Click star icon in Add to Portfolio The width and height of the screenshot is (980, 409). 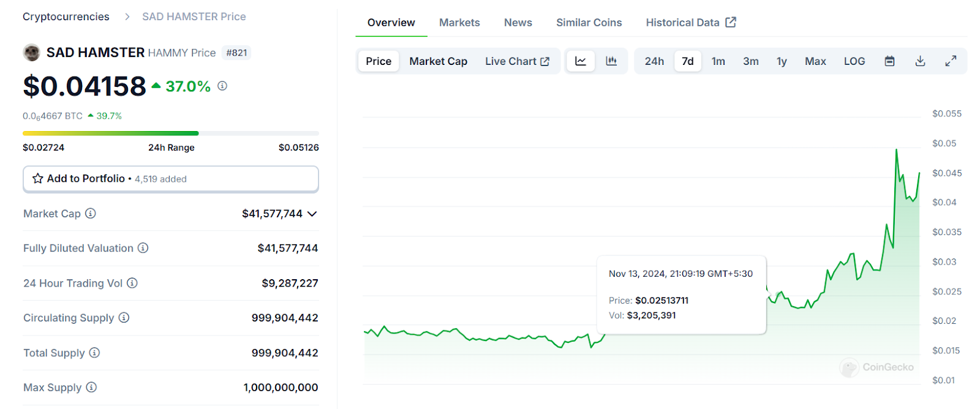coord(37,178)
